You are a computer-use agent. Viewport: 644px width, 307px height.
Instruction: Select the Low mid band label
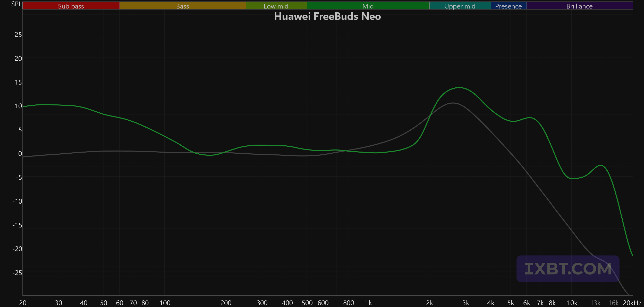(x=276, y=6)
